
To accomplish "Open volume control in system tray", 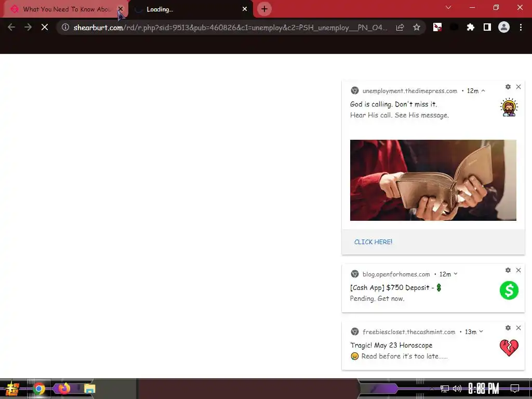I will point(457,389).
